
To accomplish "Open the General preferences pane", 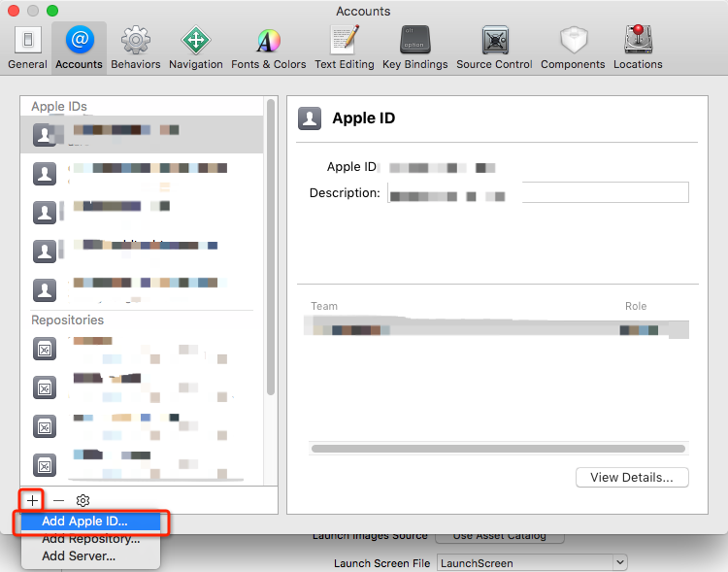I will pyautogui.click(x=27, y=47).
